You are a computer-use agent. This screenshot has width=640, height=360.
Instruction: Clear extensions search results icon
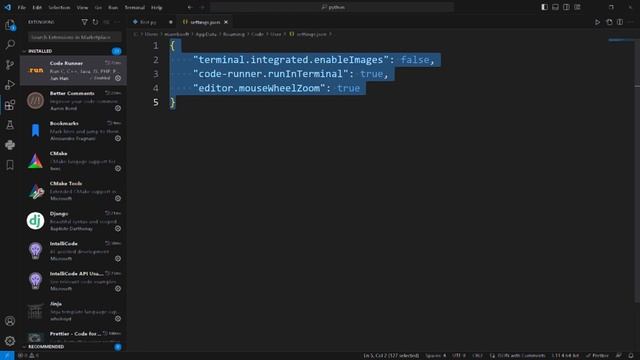[106, 22]
